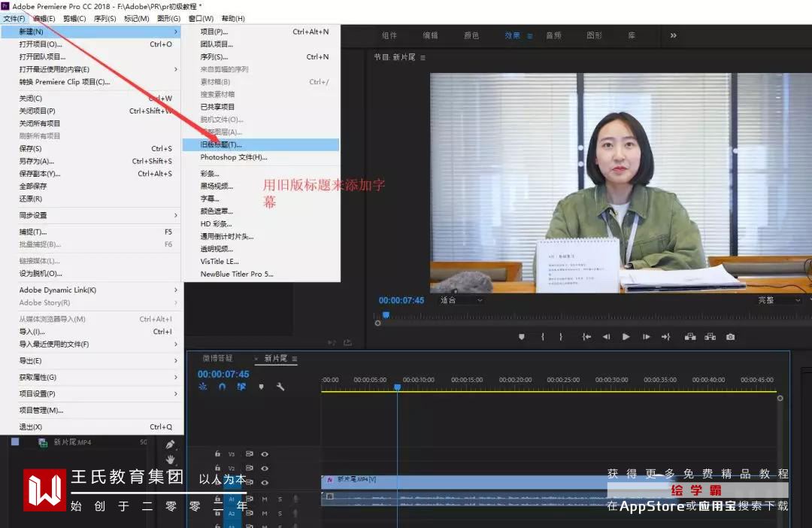Add a marker in the timeline
This screenshot has height=528, width=812.
coord(261,387)
